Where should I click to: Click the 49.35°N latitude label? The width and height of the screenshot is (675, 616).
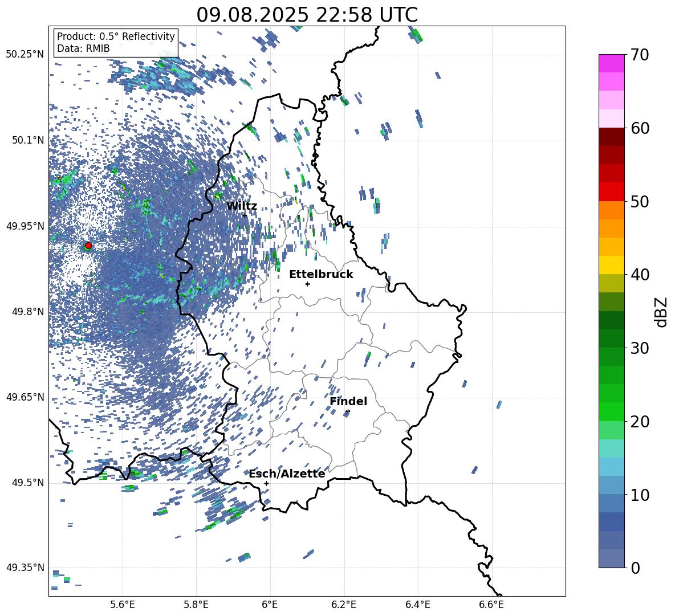[25, 568]
